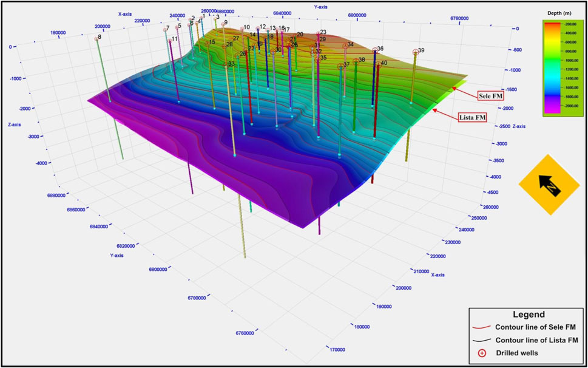This screenshot has height=368, width=588.
Task: Select the drilled well marker labeled 8
Action: coord(96,39)
